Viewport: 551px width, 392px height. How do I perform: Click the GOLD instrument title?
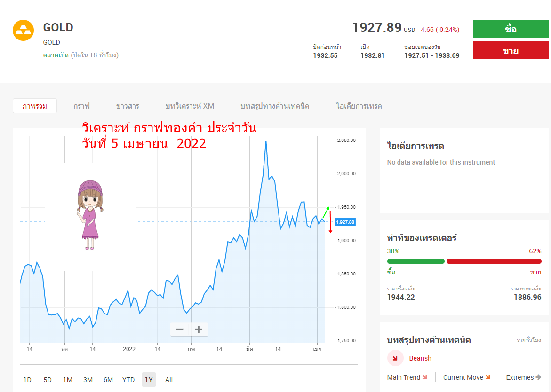[x=58, y=27]
